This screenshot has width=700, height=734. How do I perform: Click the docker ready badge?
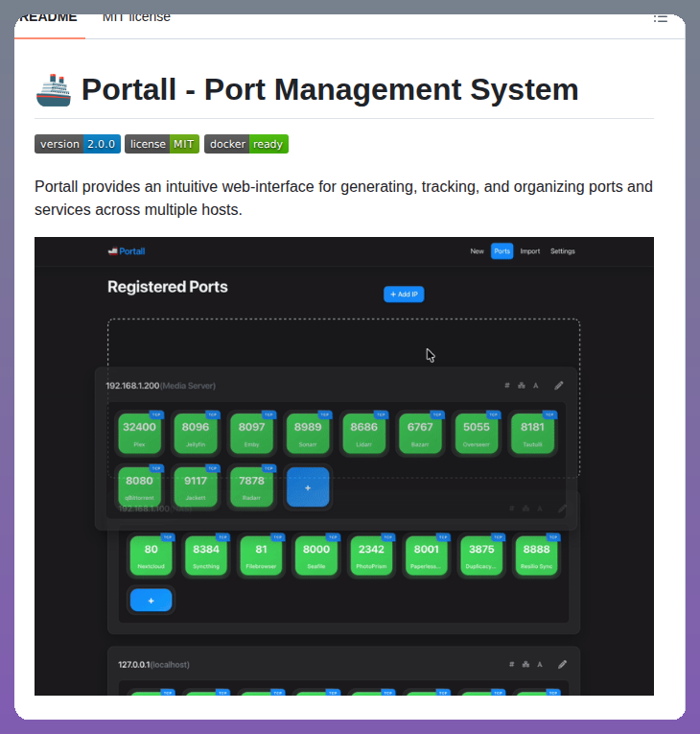click(x=246, y=144)
